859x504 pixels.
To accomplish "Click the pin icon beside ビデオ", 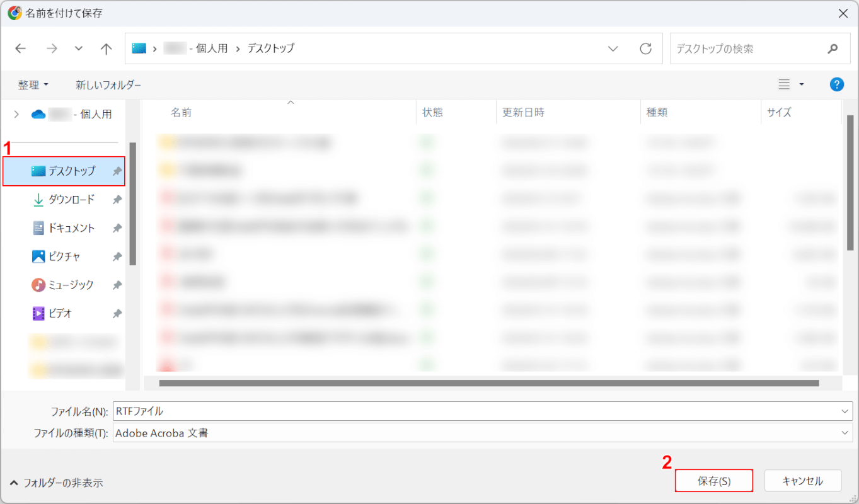I will tap(117, 313).
